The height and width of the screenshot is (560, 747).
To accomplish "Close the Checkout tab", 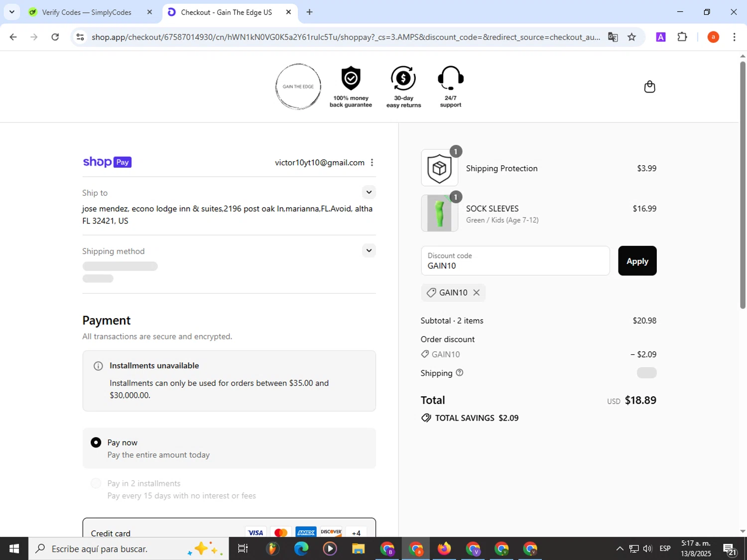I will pyautogui.click(x=288, y=12).
